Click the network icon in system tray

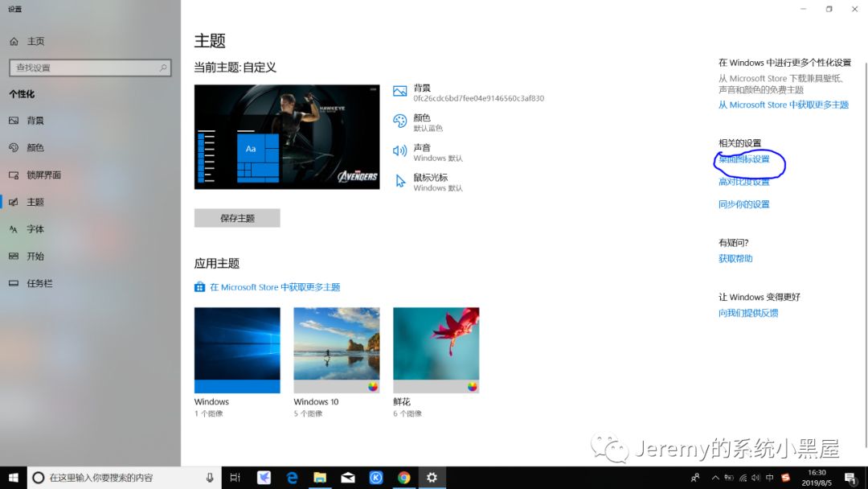(743, 478)
